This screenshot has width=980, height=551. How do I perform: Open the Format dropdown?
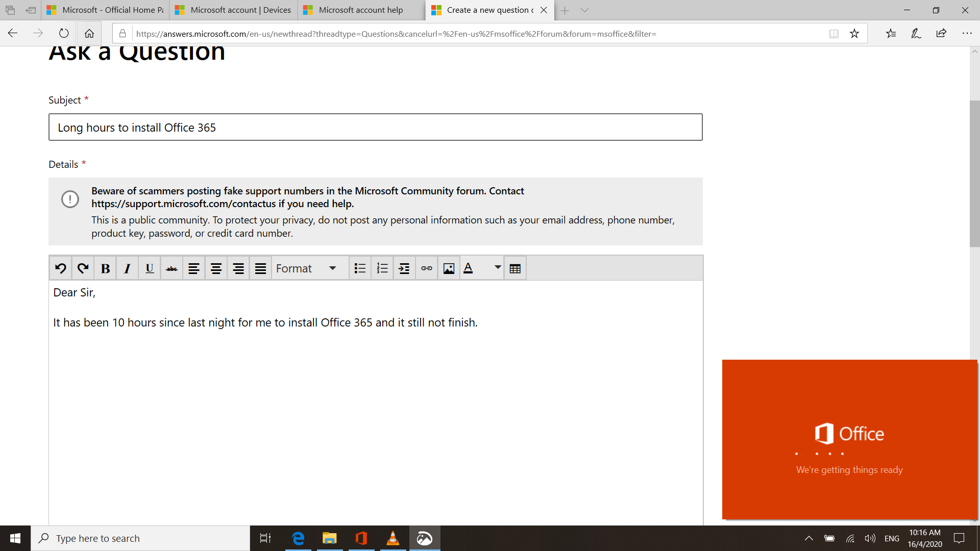pos(309,268)
